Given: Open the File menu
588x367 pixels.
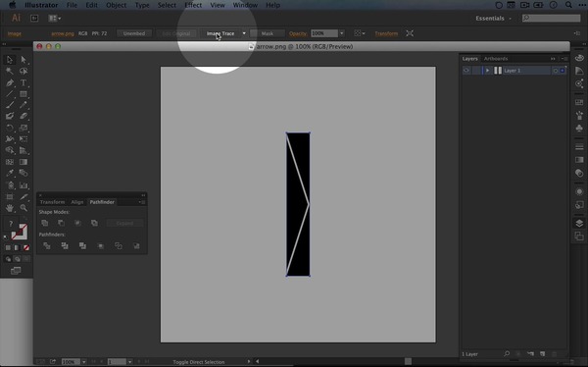Looking at the screenshot, I should click(x=72, y=5).
